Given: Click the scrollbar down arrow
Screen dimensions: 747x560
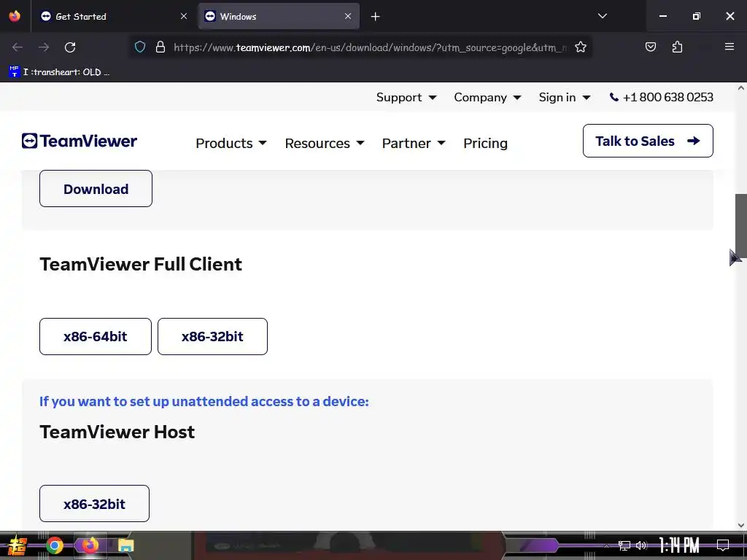Looking at the screenshot, I should click(741, 525).
